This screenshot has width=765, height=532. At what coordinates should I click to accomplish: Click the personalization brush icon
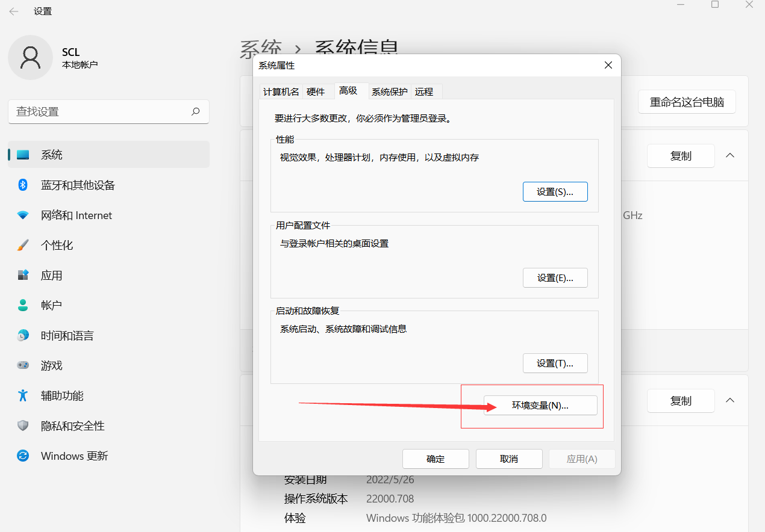tap(23, 245)
